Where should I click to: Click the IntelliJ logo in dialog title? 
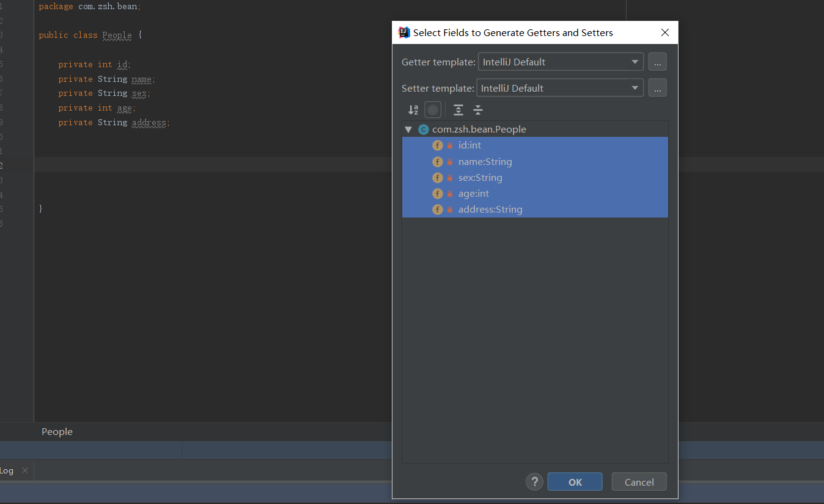coord(404,32)
